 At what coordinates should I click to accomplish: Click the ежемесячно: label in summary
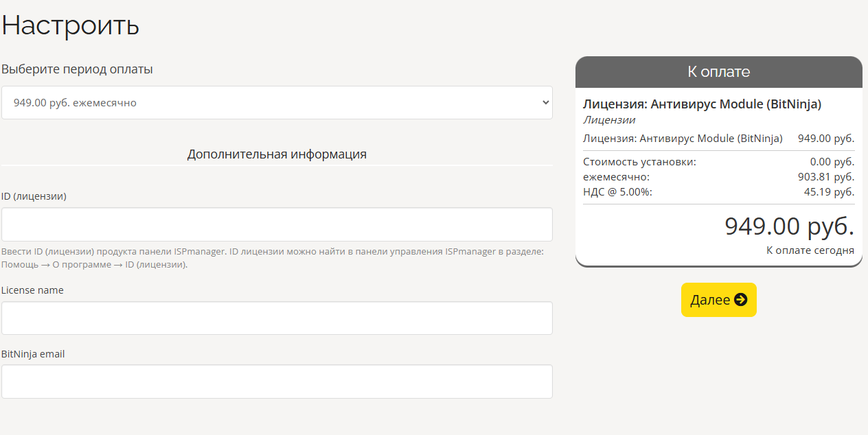coord(616,177)
